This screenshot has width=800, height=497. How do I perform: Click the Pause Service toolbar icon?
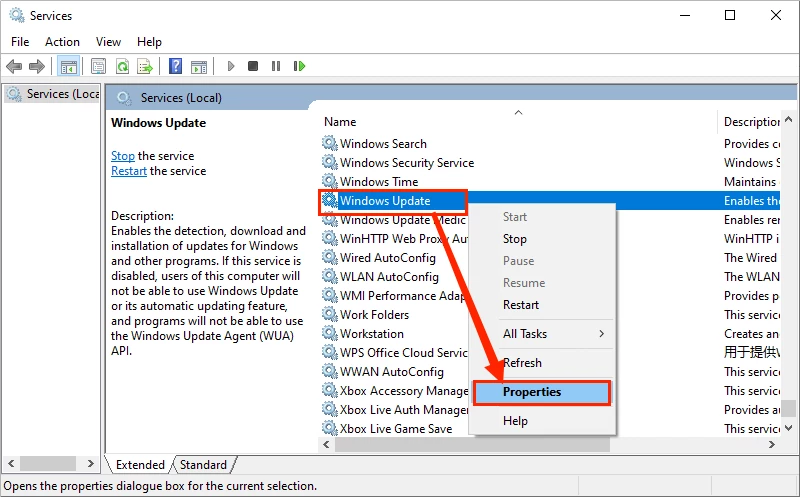click(x=276, y=66)
